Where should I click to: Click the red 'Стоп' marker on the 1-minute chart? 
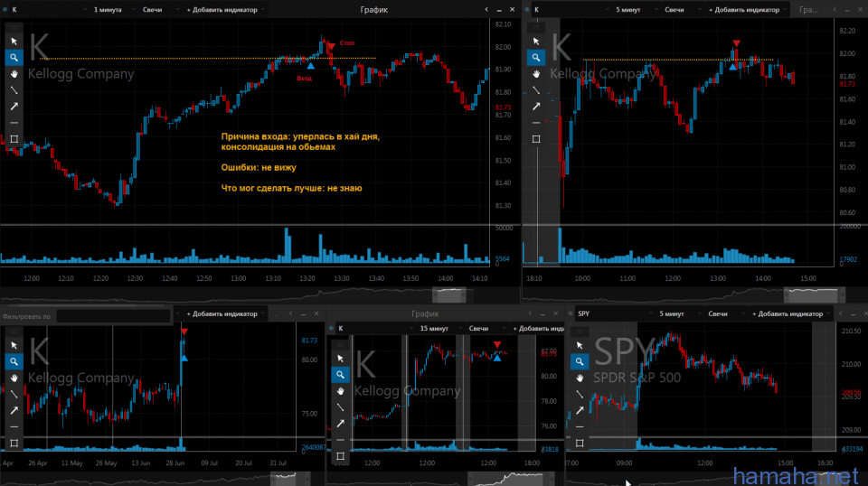(x=331, y=45)
